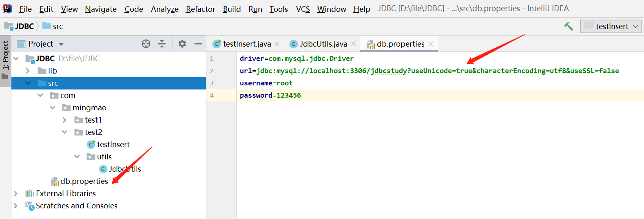
Task: Click the locate/scroll from source crosshair icon
Action: click(x=146, y=44)
